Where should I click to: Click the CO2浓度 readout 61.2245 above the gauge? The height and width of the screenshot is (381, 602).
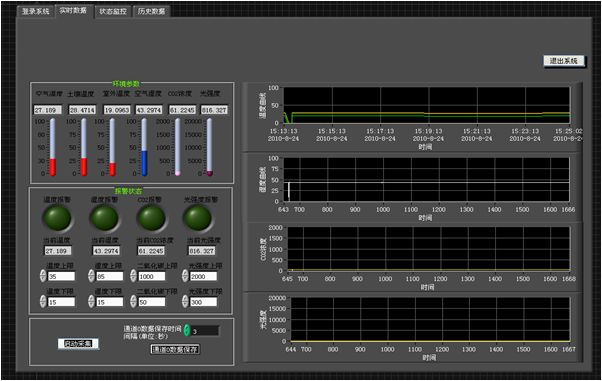point(182,110)
